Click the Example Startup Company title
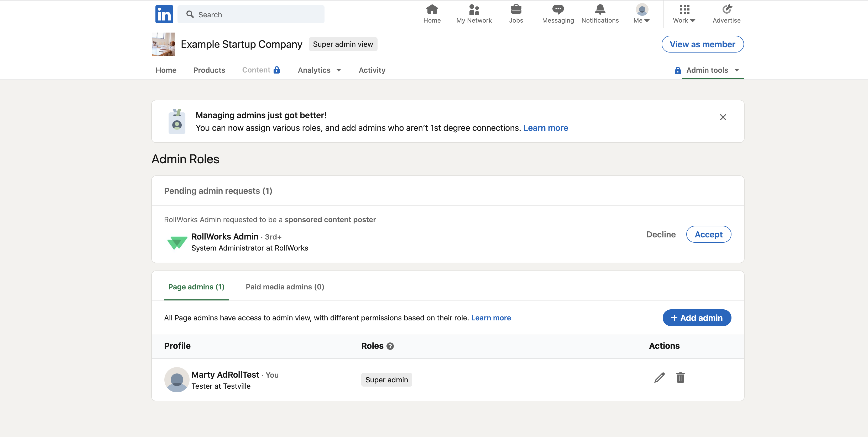Screen dimensions: 868x437 (241, 44)
